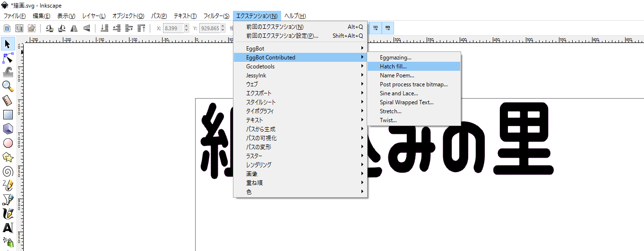This screenshot has height=251, width=644.
Task: Select the Star polygon tool
Action: point(8,157)
